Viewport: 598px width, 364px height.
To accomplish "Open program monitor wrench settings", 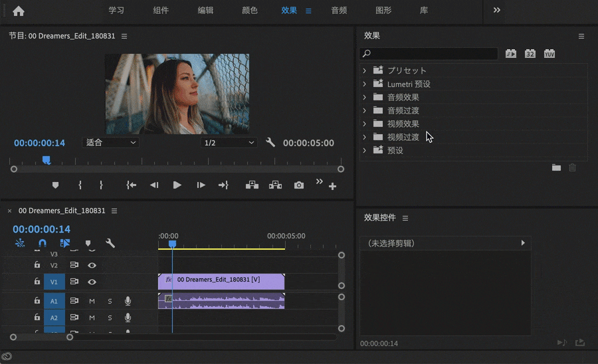I will pyautogui.click(x=270, y=143).
